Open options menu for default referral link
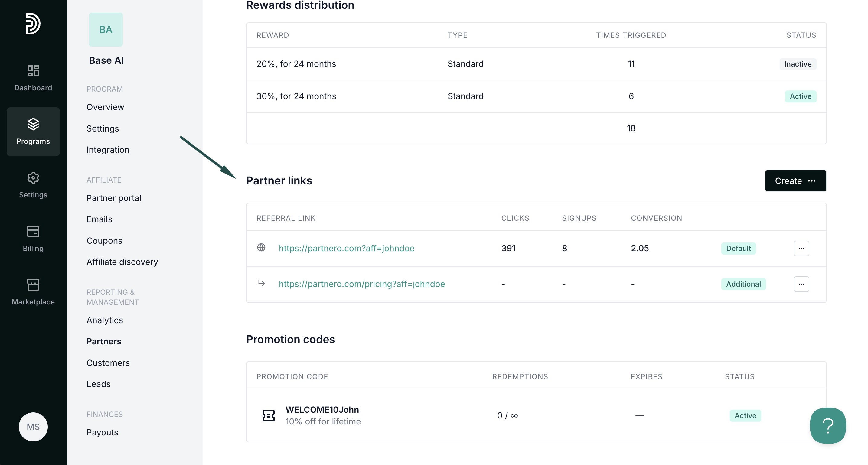The width and height of the screenshot is (868, 465). pyautogui.click(x=801, y=248)
